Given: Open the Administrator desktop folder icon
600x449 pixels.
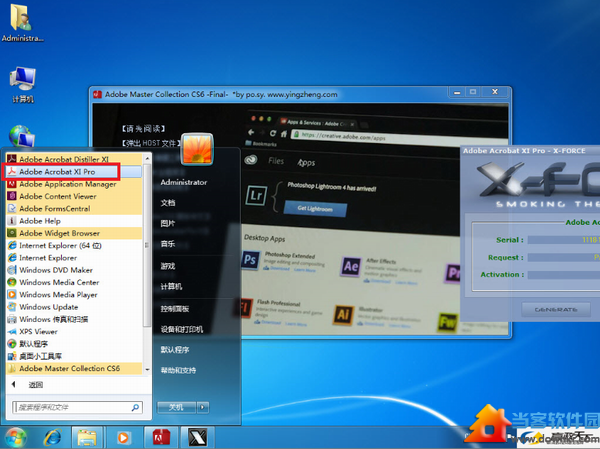Looking at the screenshot, I should [21, 22].
